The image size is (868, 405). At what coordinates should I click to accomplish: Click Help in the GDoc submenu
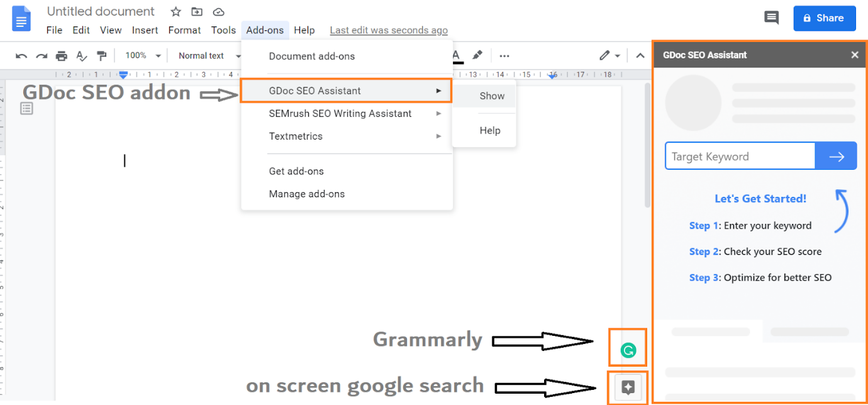(x=484, y=130)
